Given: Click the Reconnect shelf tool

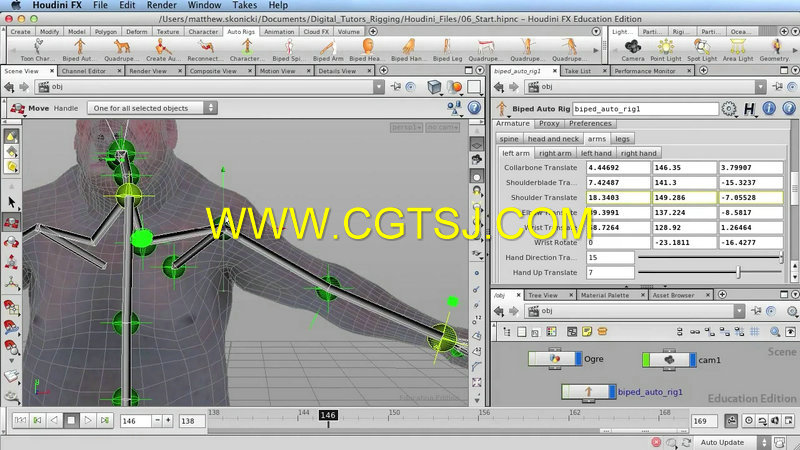Looking at the screenshot, I should tap(206, 50).
